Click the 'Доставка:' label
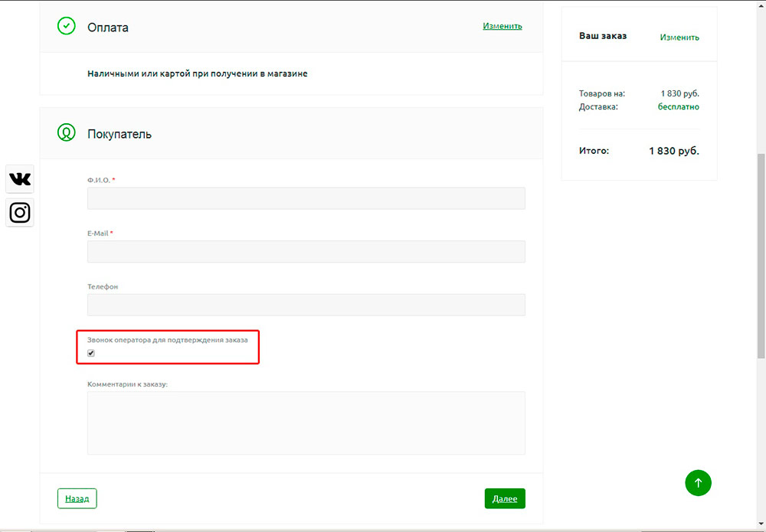The width and height of the screenshot is (766, 532). (598, 106)
